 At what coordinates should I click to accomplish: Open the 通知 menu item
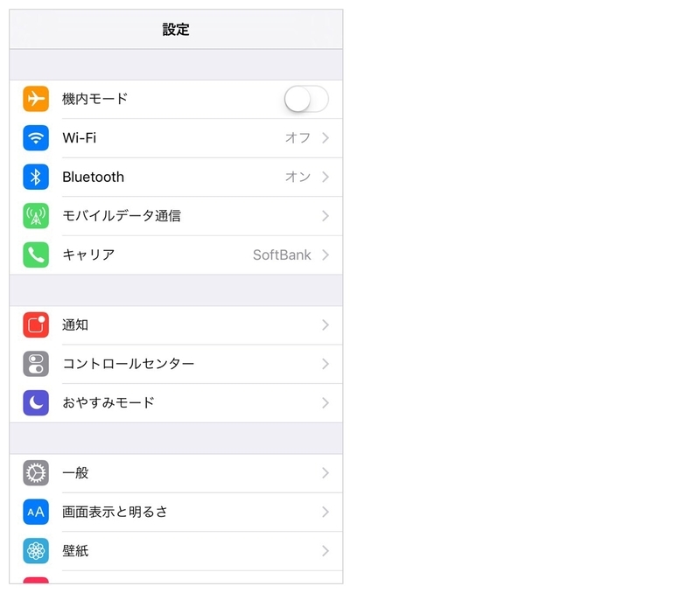pos(176,324)
